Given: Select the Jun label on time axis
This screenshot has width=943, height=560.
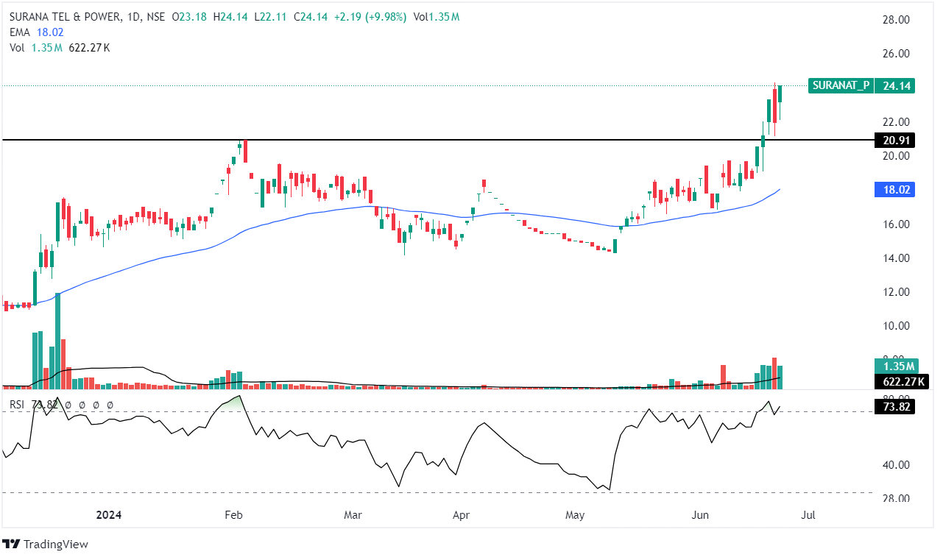Looking at the screenshot, I should click(701, 515).
